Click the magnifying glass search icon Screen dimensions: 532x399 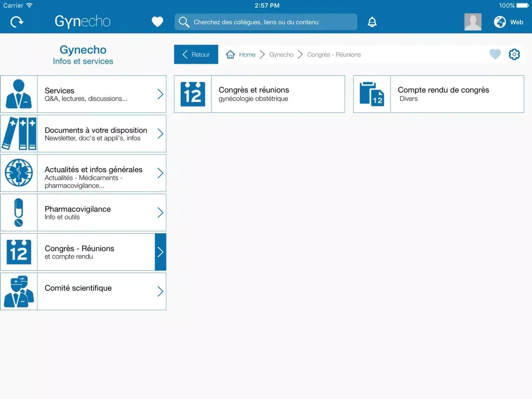[x=184, y=22]
